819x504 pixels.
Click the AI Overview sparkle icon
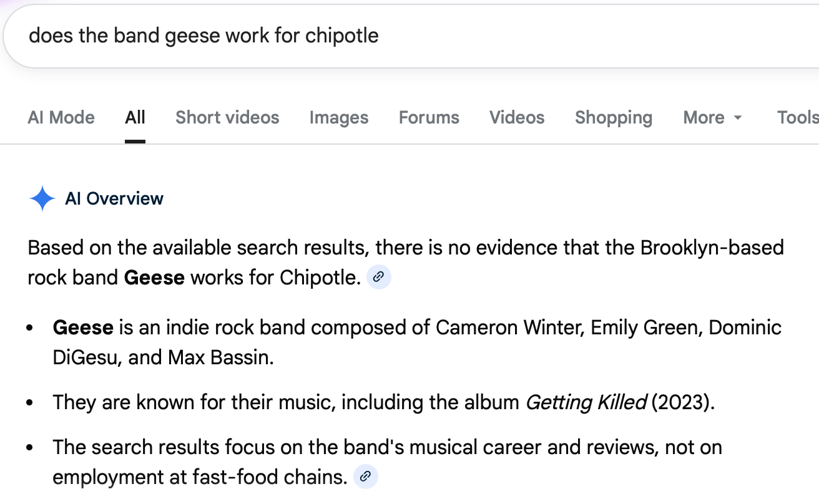point(42,199)
